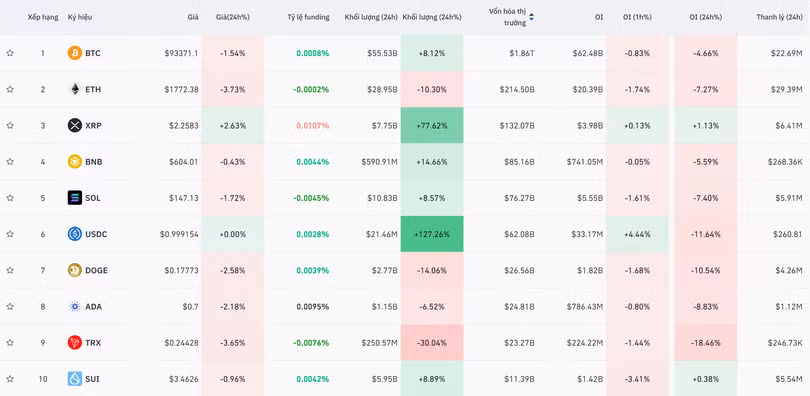
Task: Star the DOGE row
Action: point(10,270)
